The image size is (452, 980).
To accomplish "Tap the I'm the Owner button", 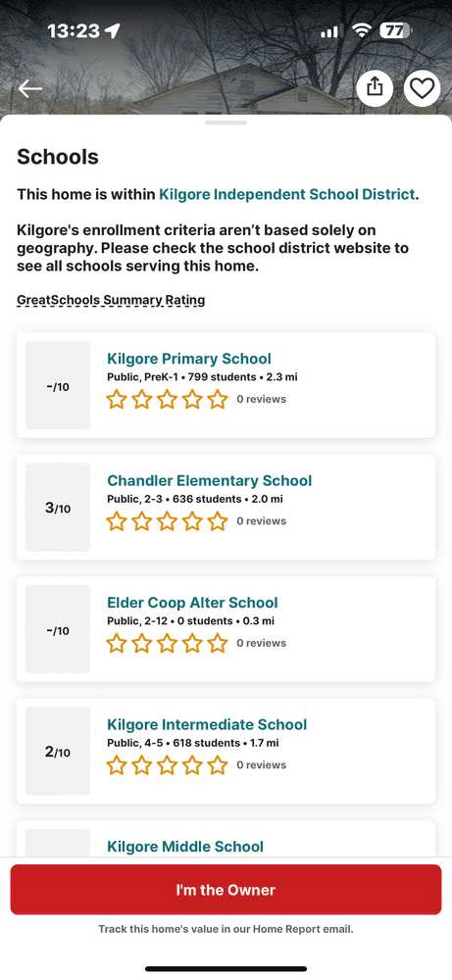I will (226, 890).
